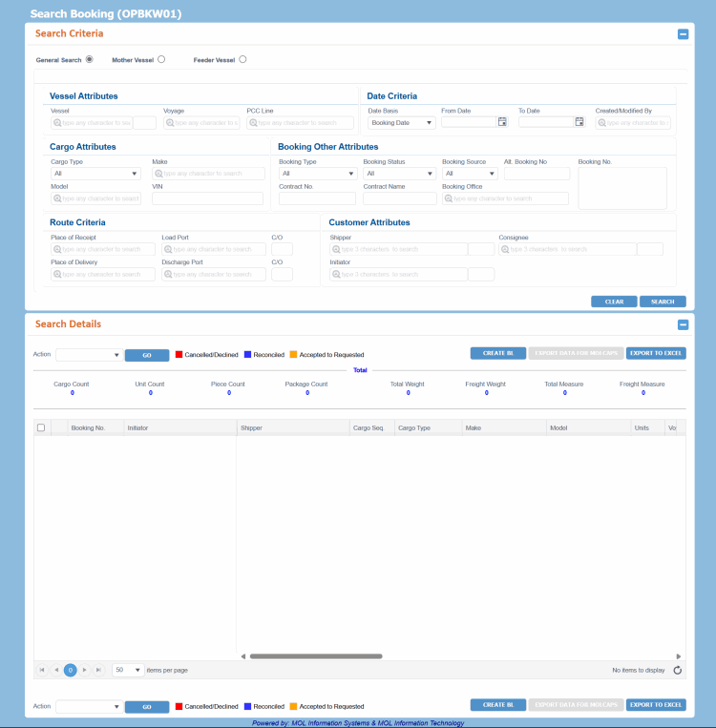
Task: Tick the select-all checkbox in grid header
Action: (41, 428)
